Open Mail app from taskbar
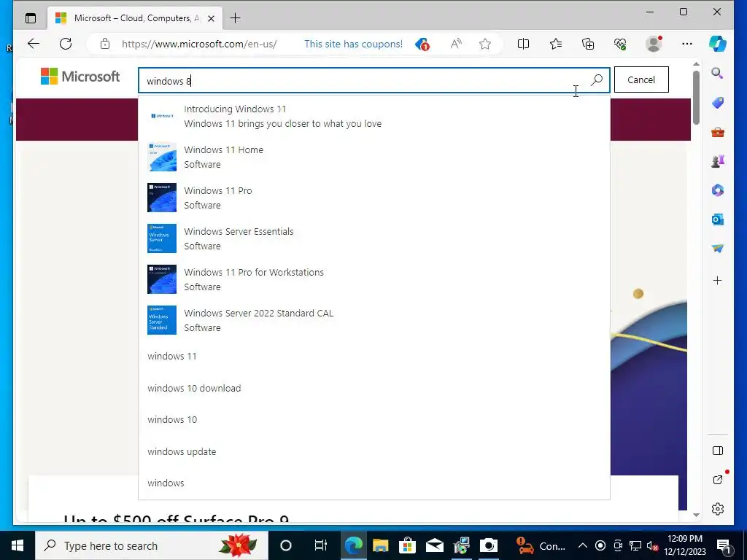Image resolution: width=747 pixels, height=560 pixels. (x=435, y=545)
